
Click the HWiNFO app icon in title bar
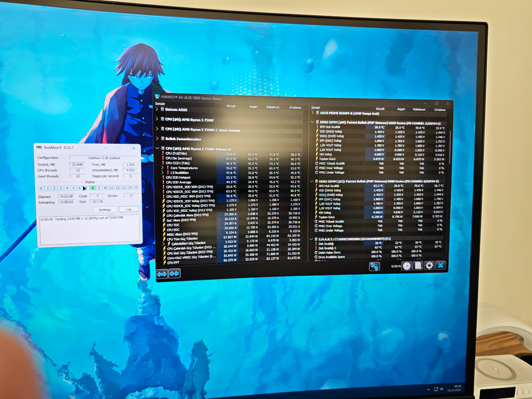pos(157,96)
